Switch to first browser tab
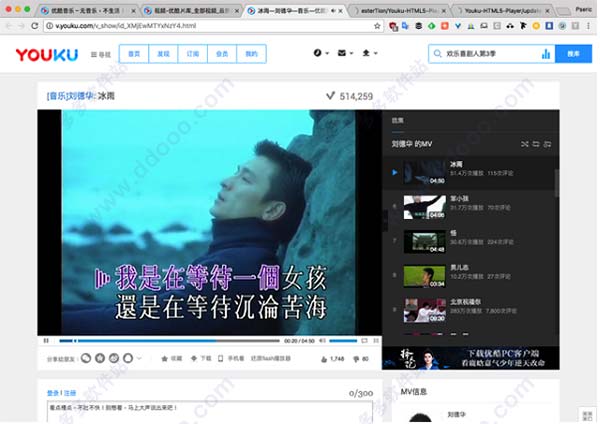 click(88, 11)
